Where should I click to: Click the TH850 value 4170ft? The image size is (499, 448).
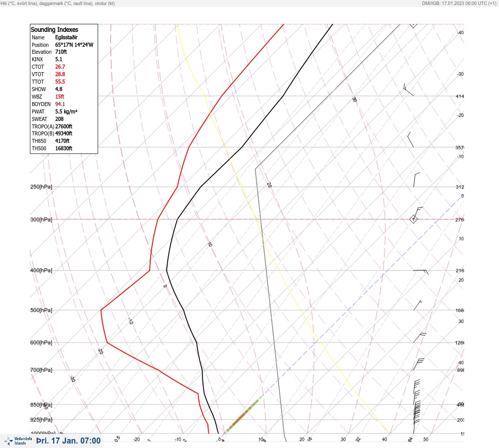(62, 141)
